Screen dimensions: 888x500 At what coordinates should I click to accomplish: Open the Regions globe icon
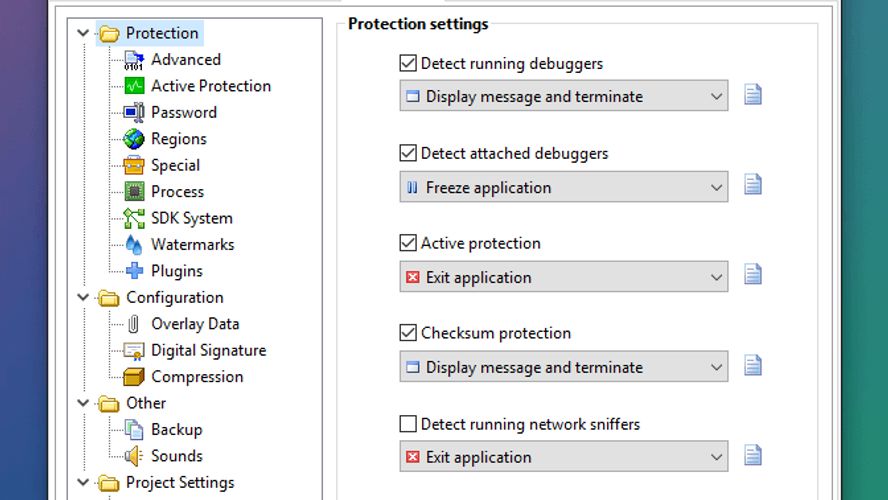(134, 139)
